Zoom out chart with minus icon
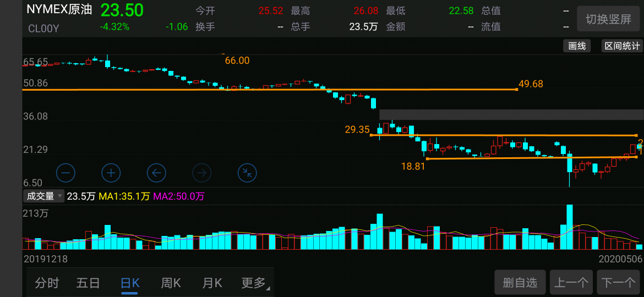 [x=66, y=173]
